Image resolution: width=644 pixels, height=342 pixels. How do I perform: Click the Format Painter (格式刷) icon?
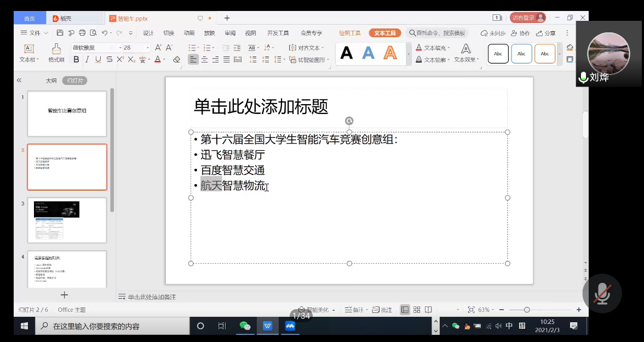[x=56, y=53]
